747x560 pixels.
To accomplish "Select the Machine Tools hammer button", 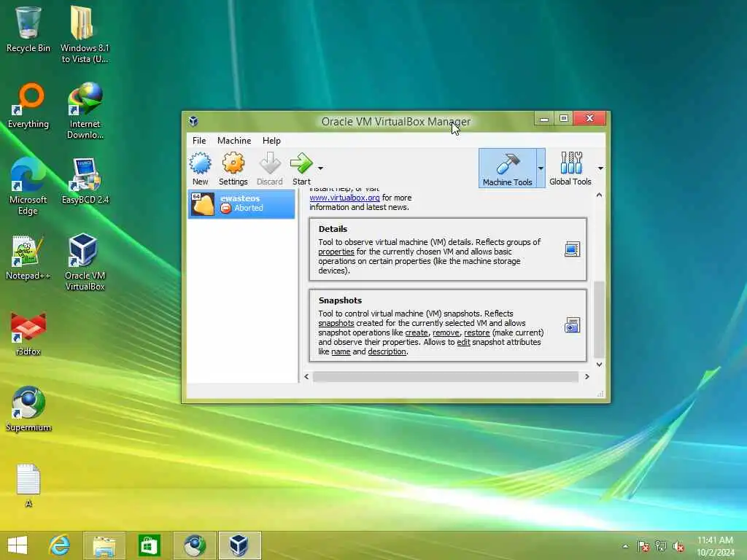I will [x=508, y=168].
